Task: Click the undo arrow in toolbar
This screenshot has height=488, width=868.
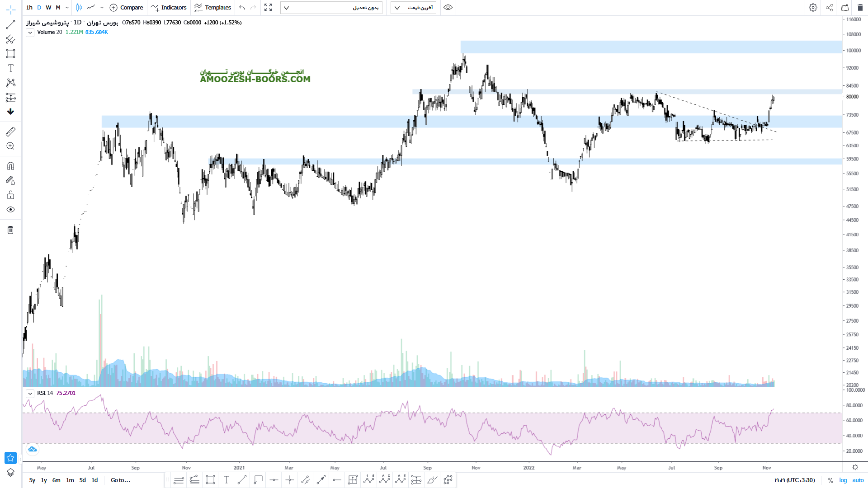Action: point(242,8)
